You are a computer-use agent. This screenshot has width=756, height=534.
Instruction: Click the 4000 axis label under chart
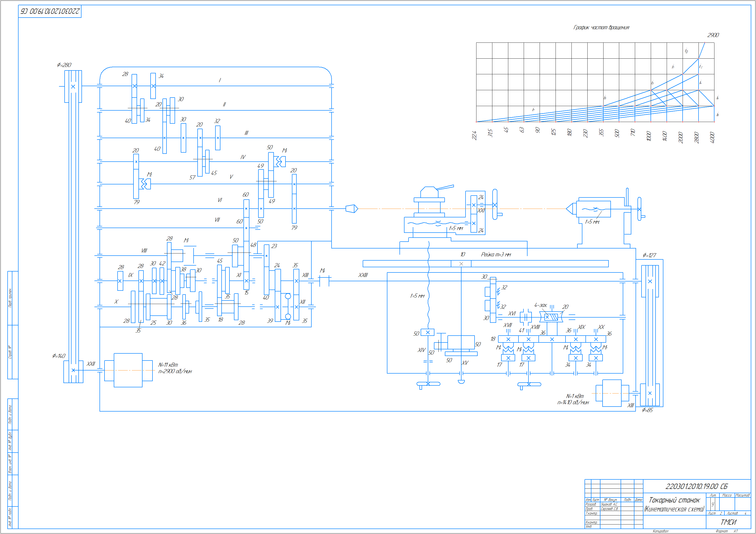[x=712, y=137]
